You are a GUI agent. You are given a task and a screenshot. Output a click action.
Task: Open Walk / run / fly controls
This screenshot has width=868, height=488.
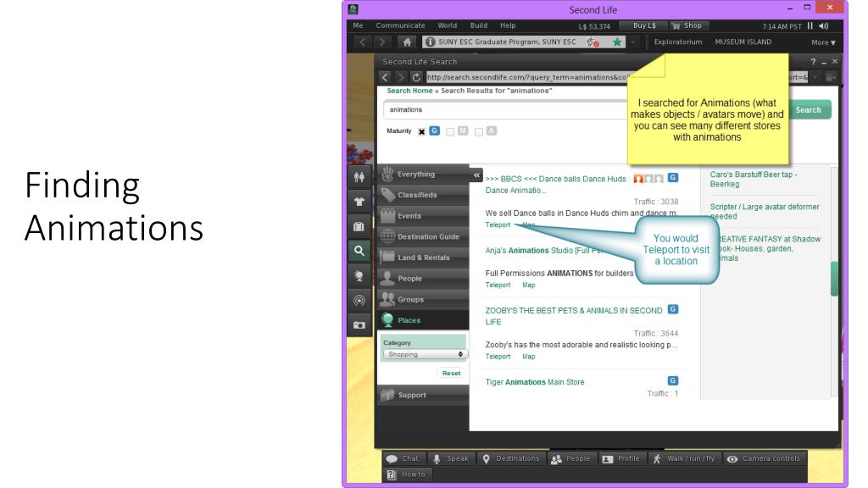(684, 458)
